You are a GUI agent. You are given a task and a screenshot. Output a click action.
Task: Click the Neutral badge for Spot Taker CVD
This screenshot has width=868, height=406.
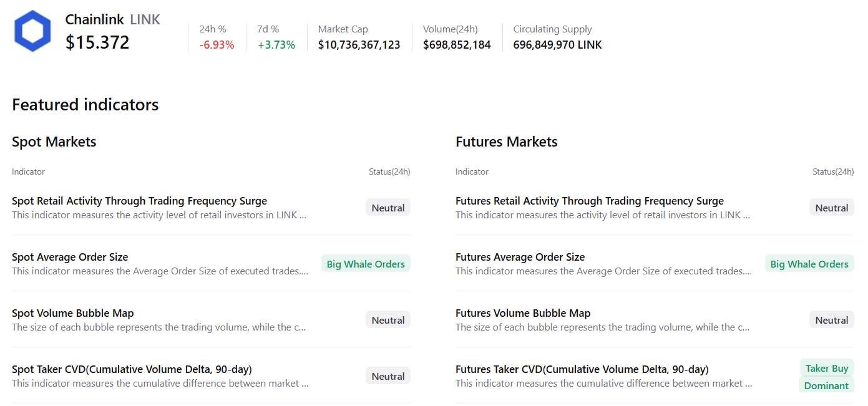click(388, 375)
